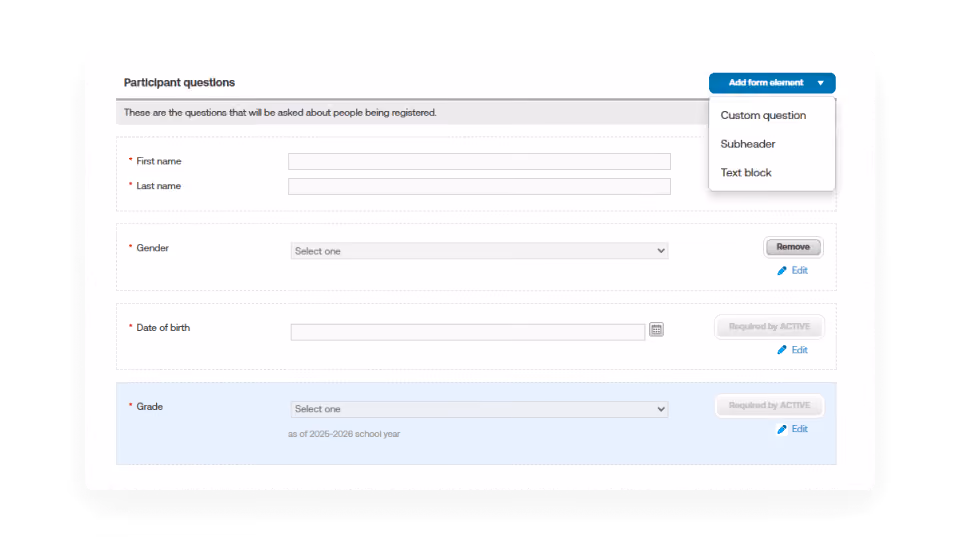Choose Text block from the menu
Viewport: 960px width, 540px height.
pos(746,173)
